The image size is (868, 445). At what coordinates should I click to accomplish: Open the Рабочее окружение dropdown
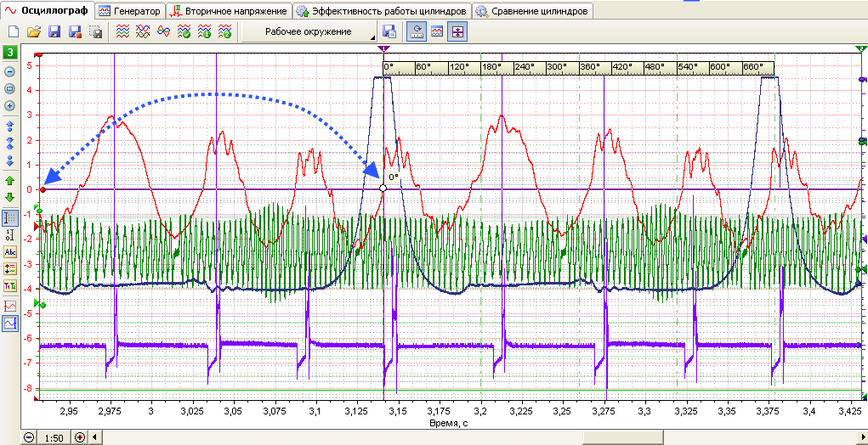[309, 32]
